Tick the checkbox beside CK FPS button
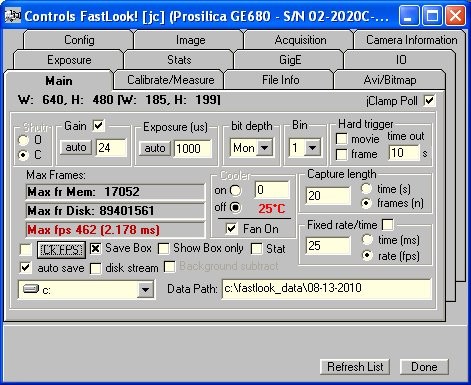 26,249
